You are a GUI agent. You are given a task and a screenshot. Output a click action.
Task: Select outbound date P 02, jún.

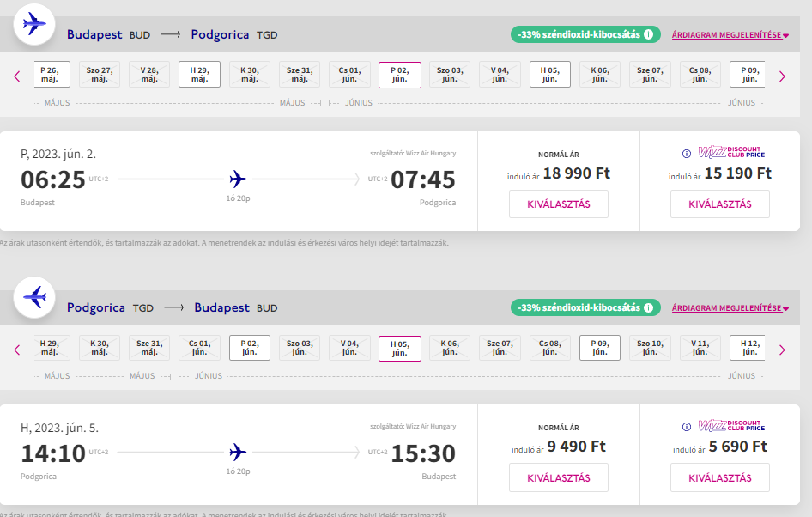click(400, 75)
